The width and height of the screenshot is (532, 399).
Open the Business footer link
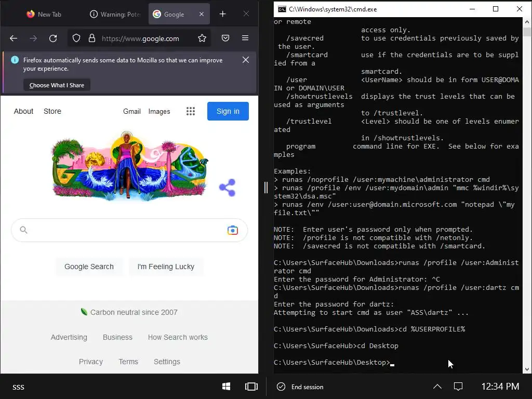click(117, 337)
